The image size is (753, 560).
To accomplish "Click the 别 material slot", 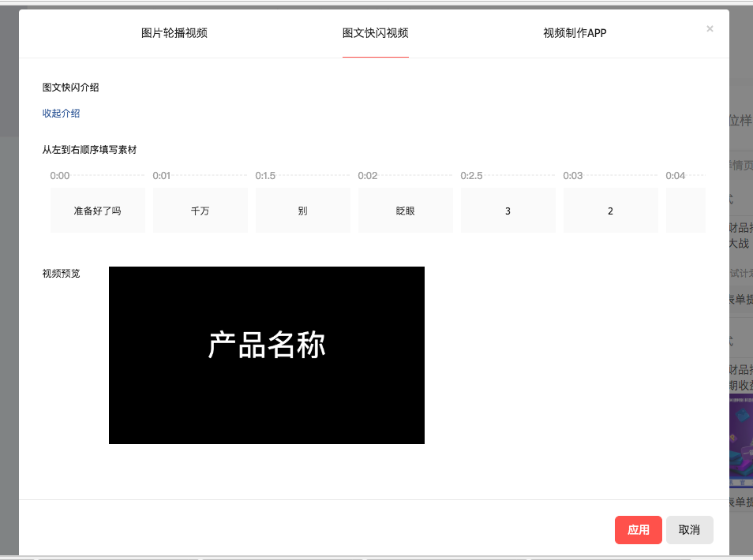I will click(302, 211).
